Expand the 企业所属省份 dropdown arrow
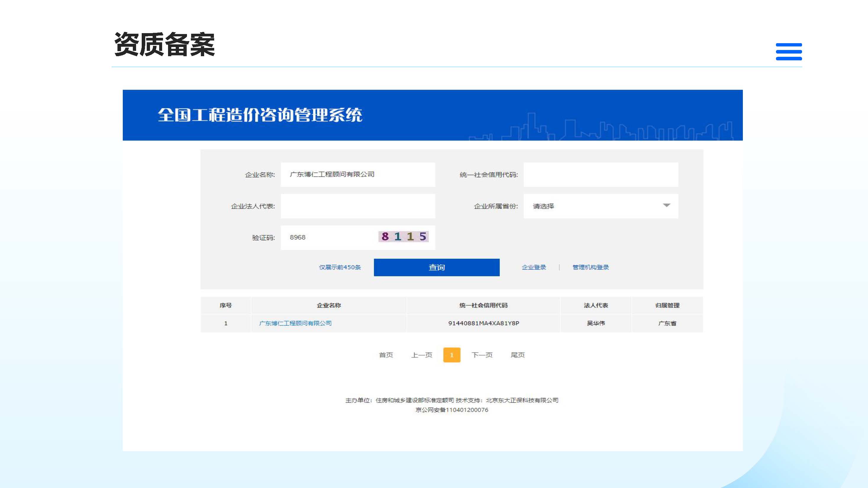 click(666, 206)
